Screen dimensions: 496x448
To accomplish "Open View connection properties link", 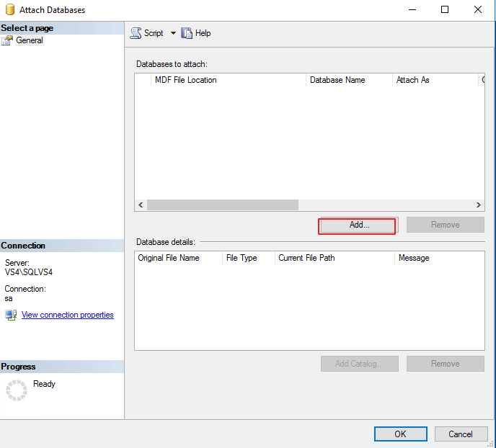I will [x=67, y=315].
